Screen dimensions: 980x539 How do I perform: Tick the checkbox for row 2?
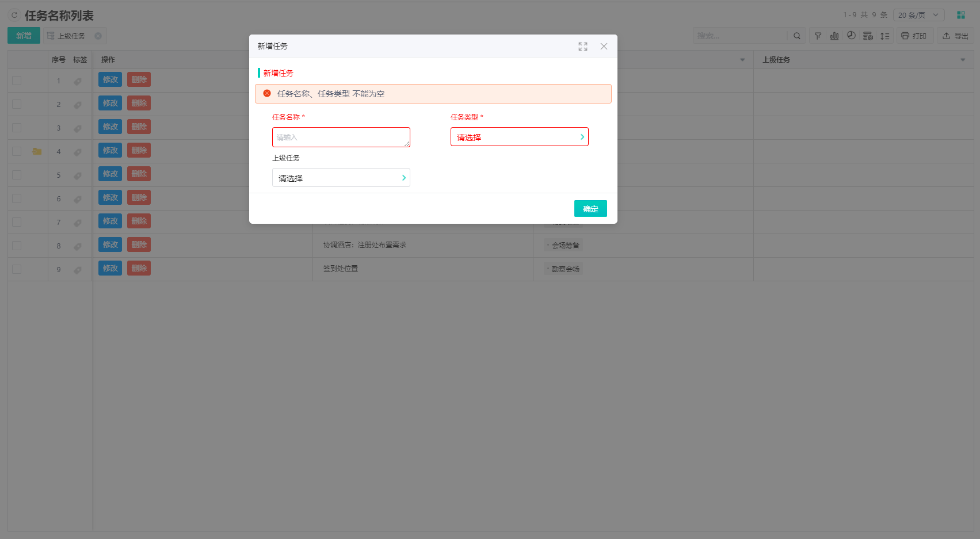click(17, 104)
